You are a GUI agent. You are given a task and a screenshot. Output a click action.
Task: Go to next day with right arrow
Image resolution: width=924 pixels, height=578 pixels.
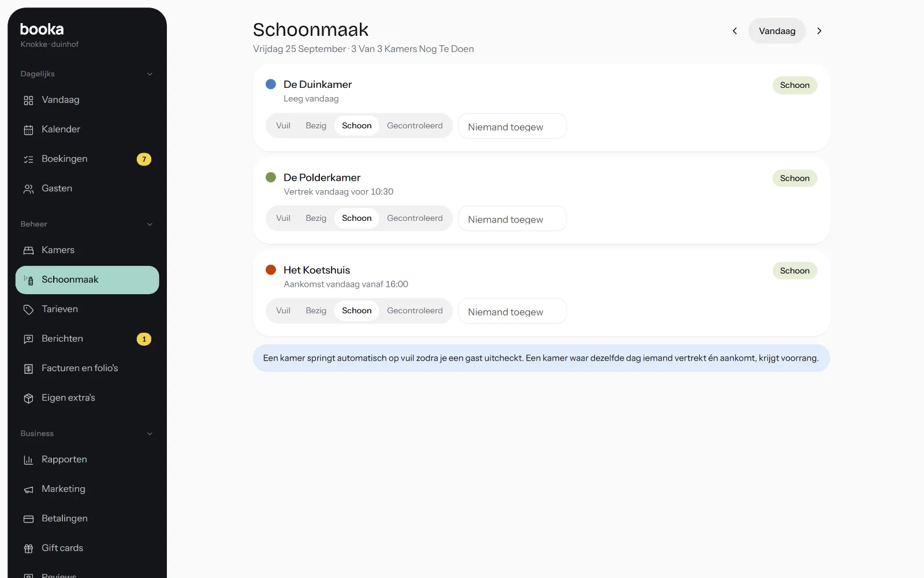[819, 31]
